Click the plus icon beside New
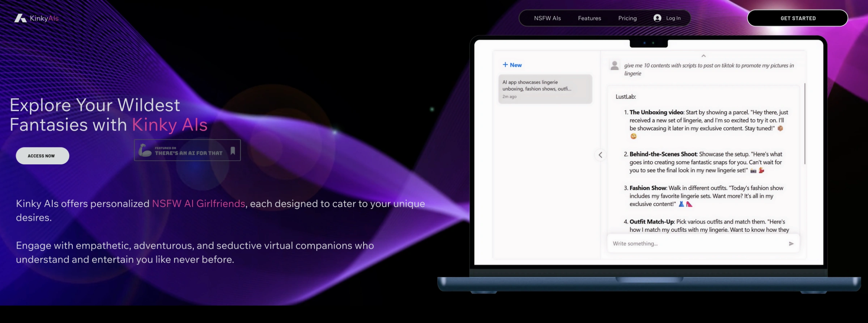 (x=505, y=65)
